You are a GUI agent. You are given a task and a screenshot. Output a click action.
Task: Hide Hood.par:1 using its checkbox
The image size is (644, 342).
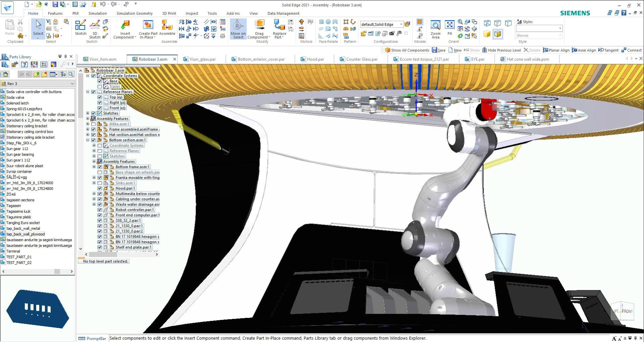point(100,188)
